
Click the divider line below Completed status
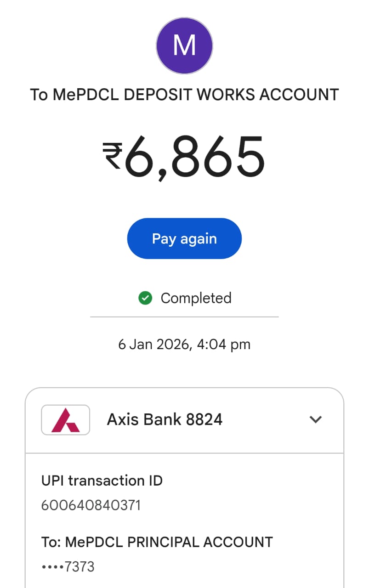(184, 317)
